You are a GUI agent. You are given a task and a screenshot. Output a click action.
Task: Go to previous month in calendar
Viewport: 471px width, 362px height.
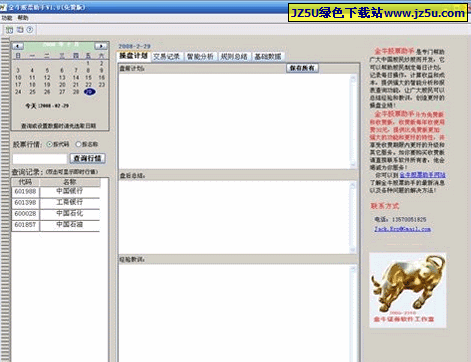[18, 46]
